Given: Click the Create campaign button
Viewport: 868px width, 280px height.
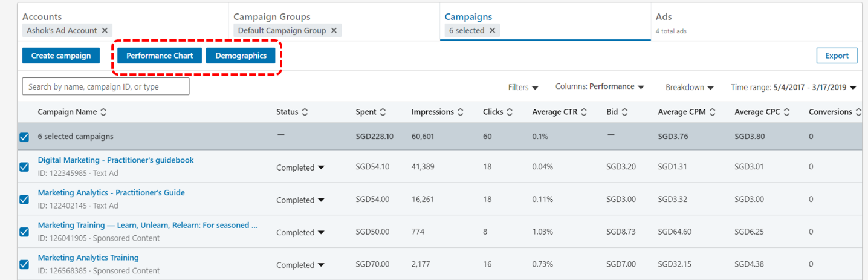Looking at the screenshot, I should (x=60, y=56).
